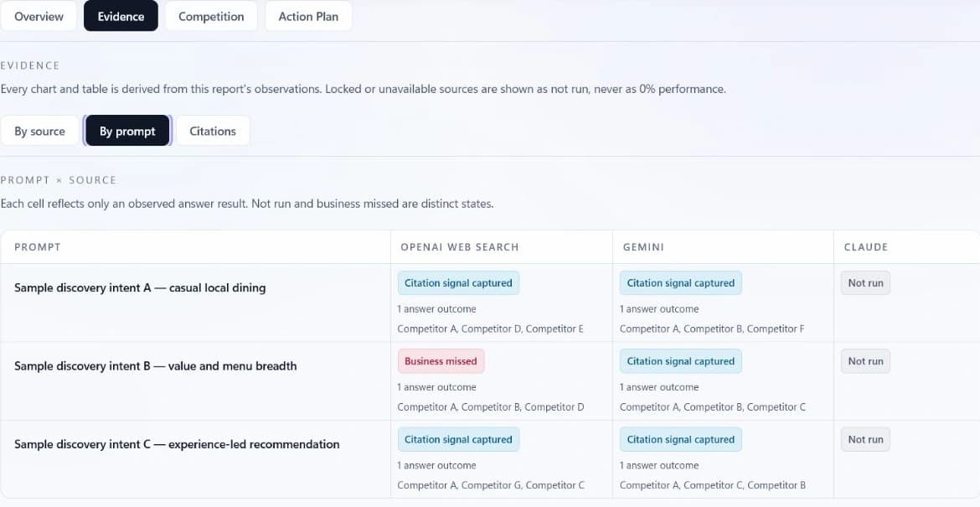Screen dimensions: 980x507
Task: Click the GEMINI column header
Action: (x=643, y=247)
